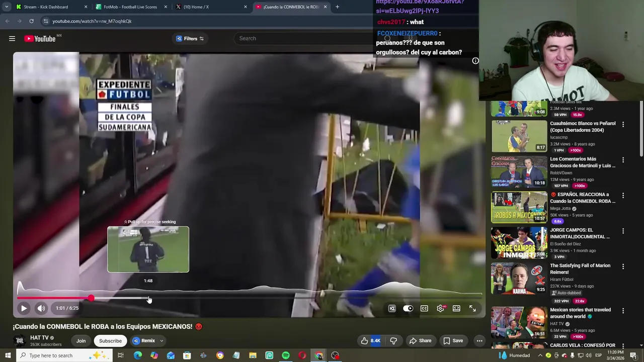Viewport: 644px width, 362px height.
Task: Play the paused video
Action: 24,308
